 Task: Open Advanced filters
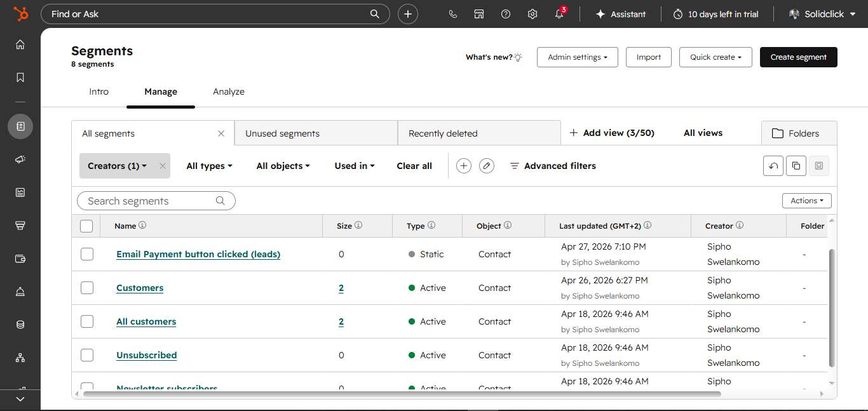tap(553, 166)
